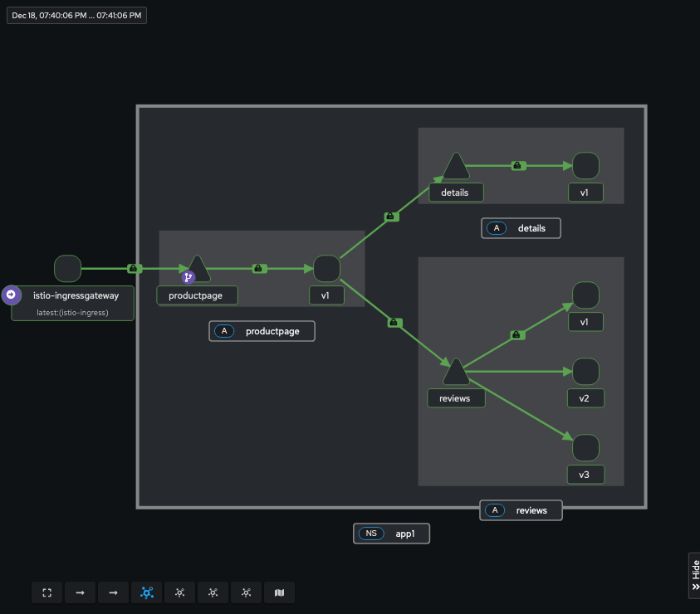Image resolution: width=700 pixels, height=614 pixels.
Task: Select the details service triangle node
Action: (456, 166)
